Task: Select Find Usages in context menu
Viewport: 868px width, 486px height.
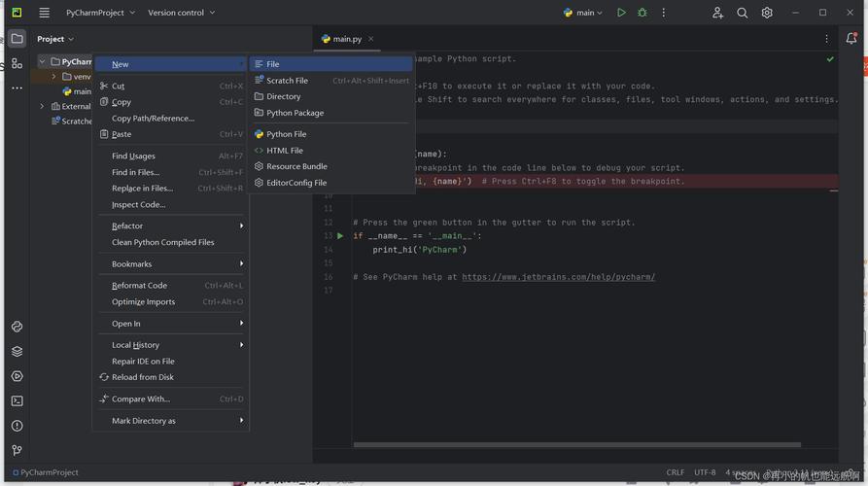Action: click(172, 156)
